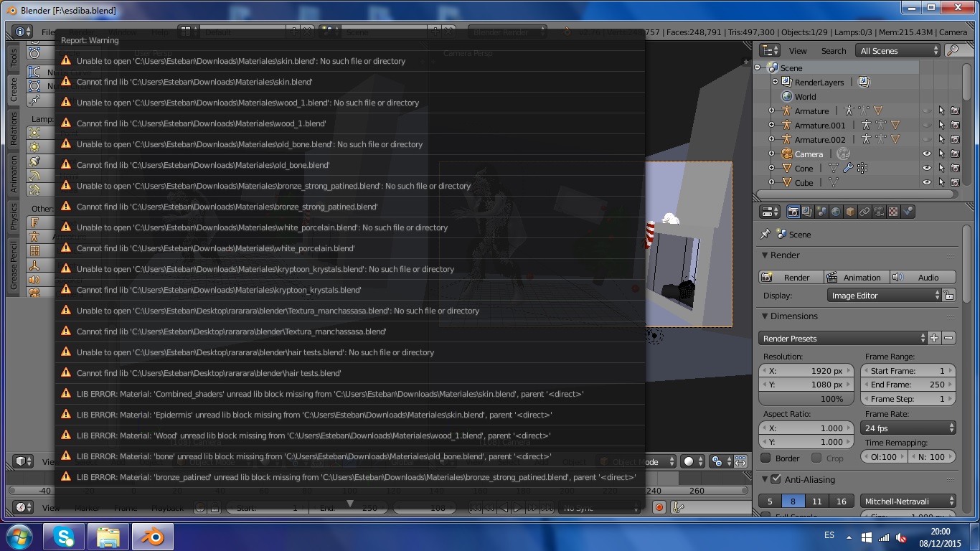
Task: Open the Object Constraints tab (chain icon)
Action: [864, 212]
